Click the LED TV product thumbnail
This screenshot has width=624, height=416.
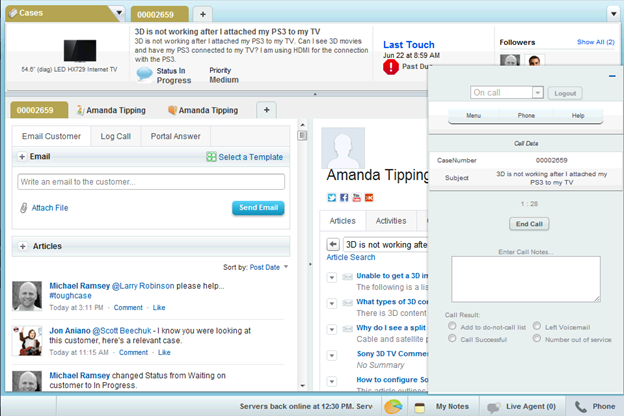[80, 51]
